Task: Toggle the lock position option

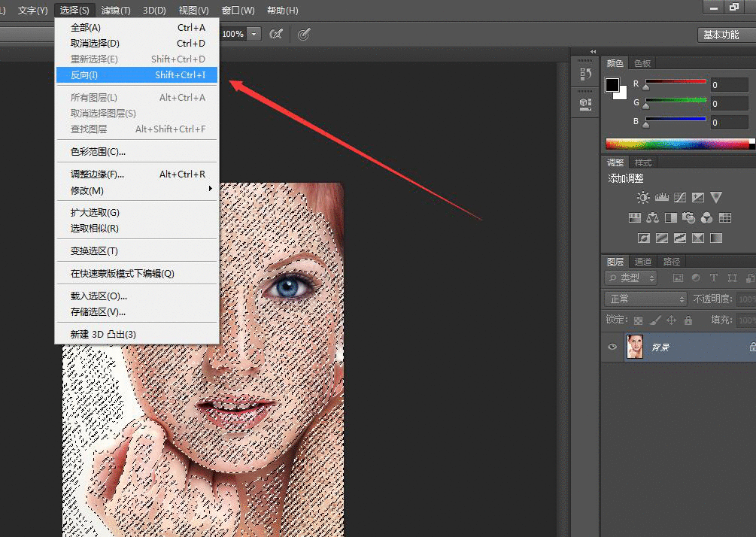Action: (672, 320)
